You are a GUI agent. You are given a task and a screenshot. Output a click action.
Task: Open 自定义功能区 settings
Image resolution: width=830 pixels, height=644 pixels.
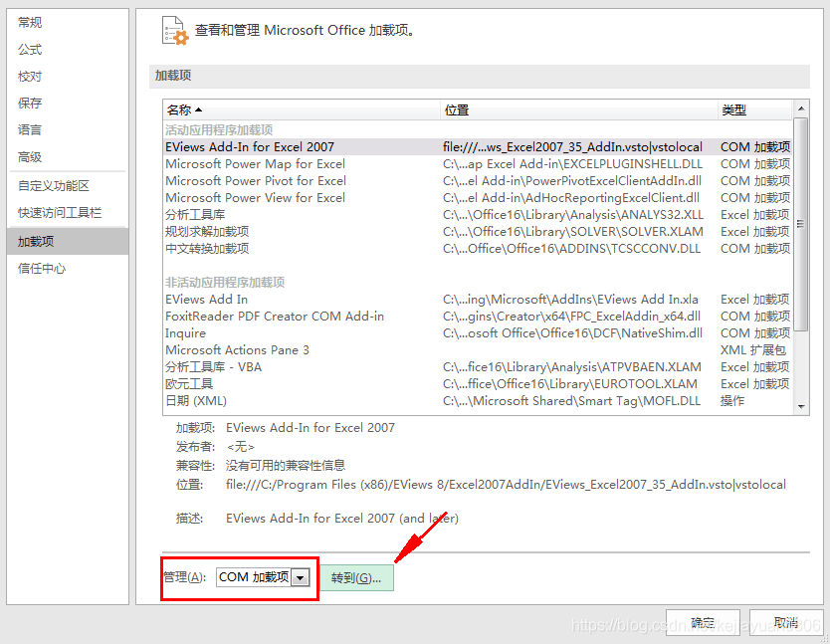(x=68, y=186)
